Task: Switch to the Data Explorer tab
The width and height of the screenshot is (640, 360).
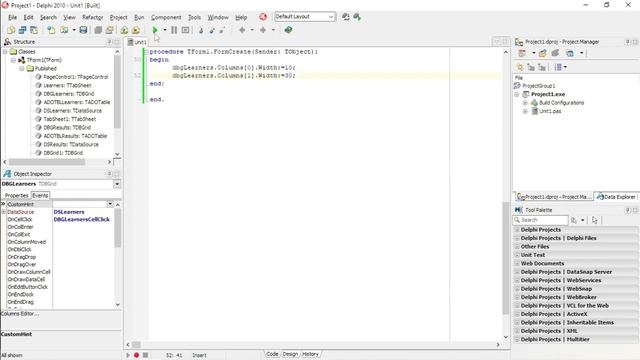Action: tap(616, 197)
